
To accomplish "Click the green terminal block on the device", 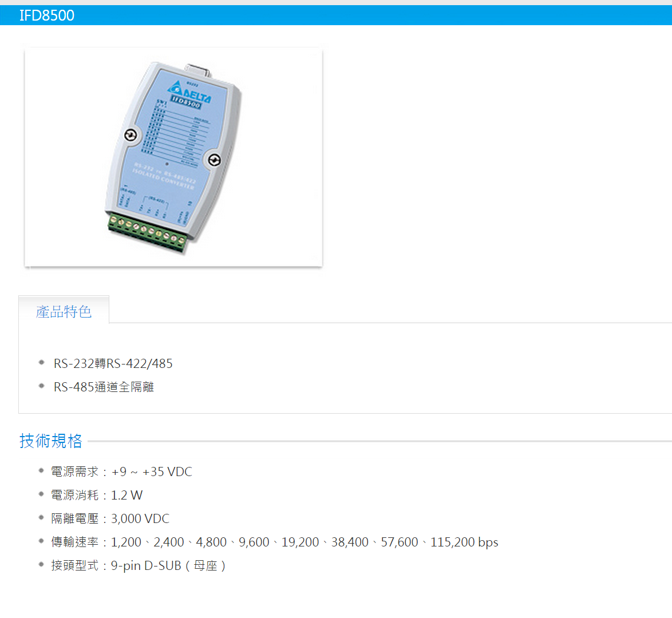I will [x=147, y=234].
